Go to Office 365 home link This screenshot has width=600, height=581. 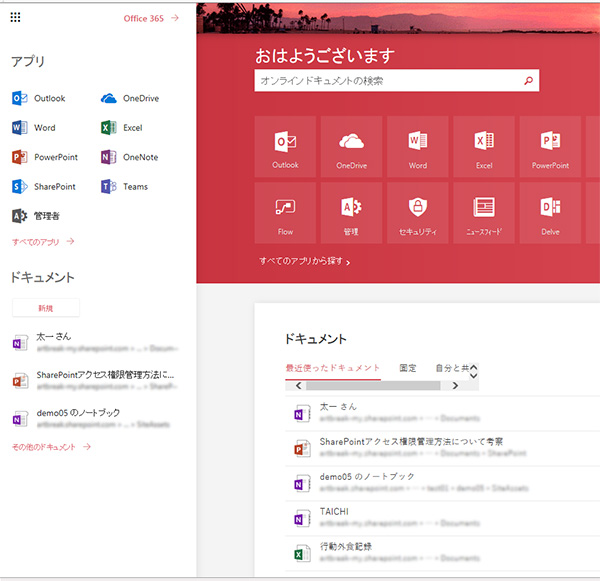(x=151, y=18)
